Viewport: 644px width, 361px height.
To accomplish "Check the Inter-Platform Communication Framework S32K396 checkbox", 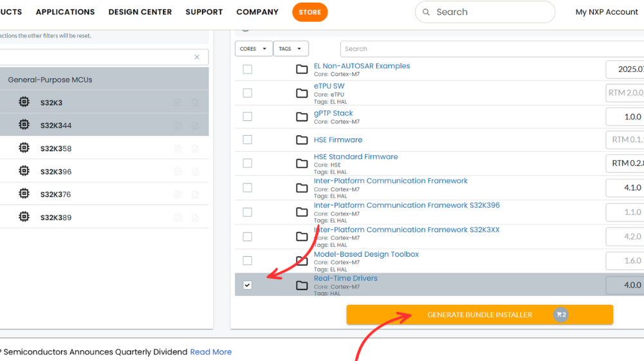I will click(x=247, y=212).
